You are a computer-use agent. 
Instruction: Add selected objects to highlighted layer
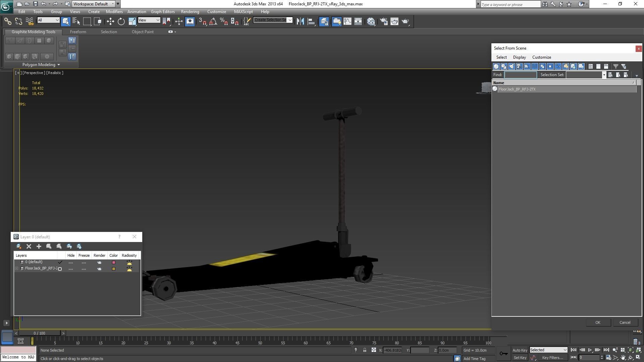point(39,246)
